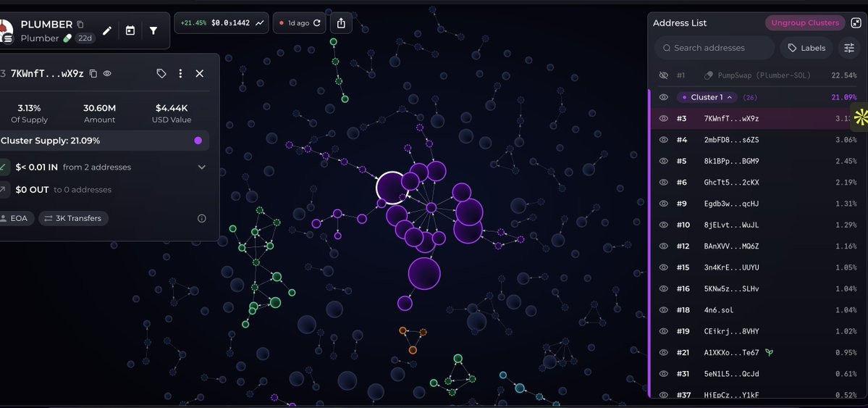Copy the PLUMBER token address
The height and width of the screenshot is (408, 868).
[80, 25]
